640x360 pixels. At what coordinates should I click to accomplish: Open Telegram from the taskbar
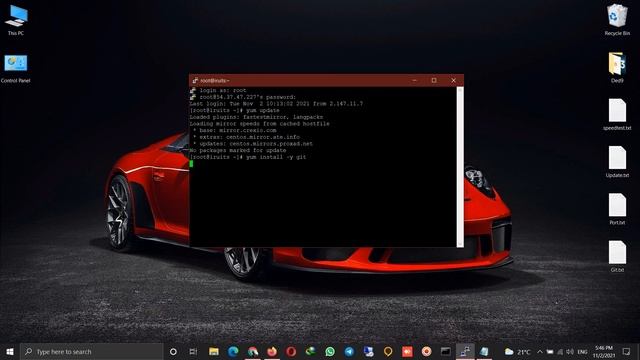[349, 351]
